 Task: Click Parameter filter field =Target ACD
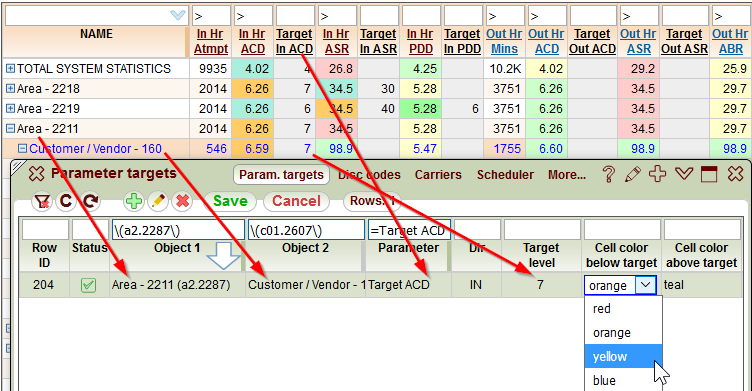[x=409, y=230]
